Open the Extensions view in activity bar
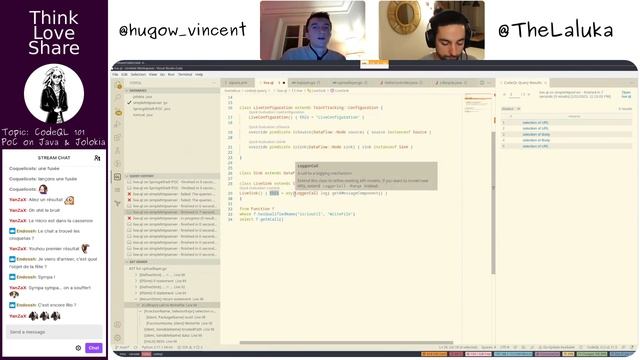The image size is (640, 360). tap(118, 138)
